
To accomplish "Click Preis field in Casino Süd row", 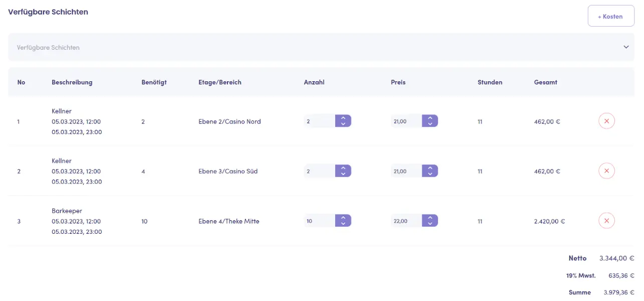I will 406,171.
